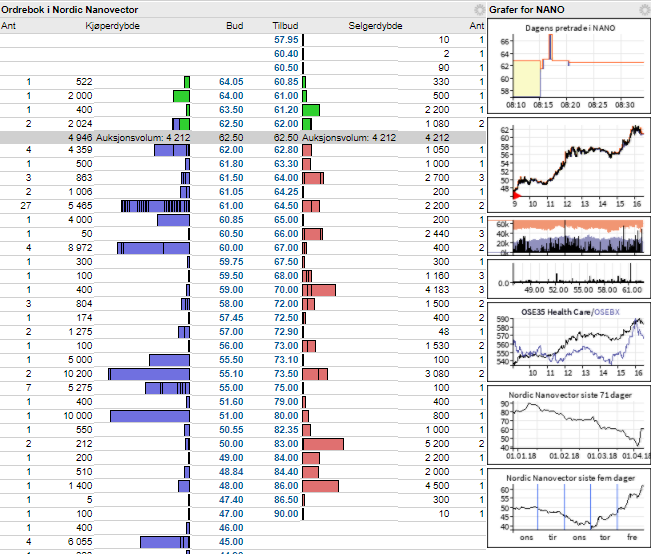Select ask price 83.00
The height and width of the screenshot is (554, 656).
286,444
